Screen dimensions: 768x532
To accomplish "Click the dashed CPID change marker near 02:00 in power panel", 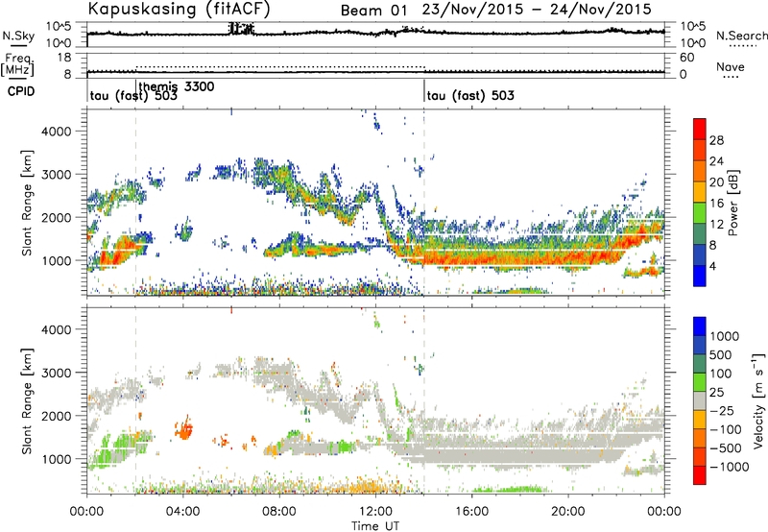I will pyautogui.click(x=135, y=203).
